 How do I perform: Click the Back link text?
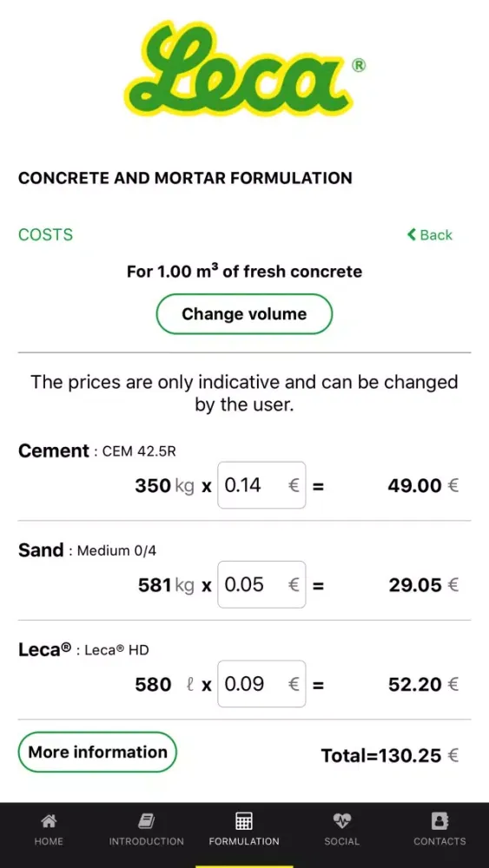(x=436, y=234)
